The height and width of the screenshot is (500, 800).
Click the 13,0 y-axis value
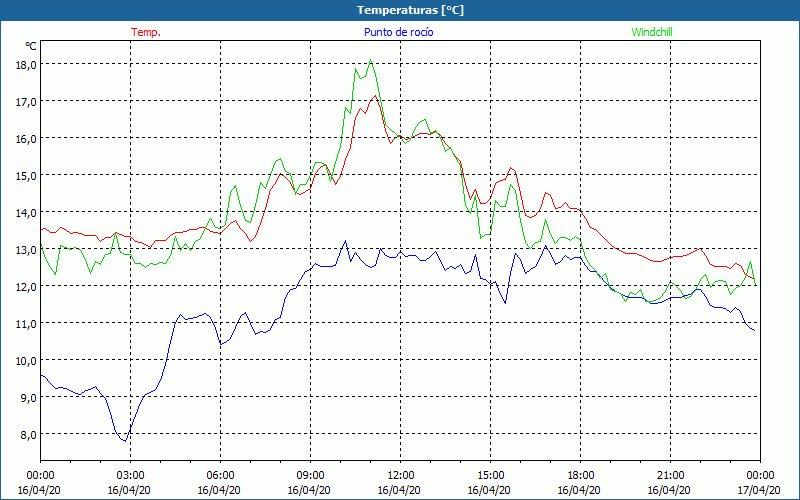tap(26, 249)
